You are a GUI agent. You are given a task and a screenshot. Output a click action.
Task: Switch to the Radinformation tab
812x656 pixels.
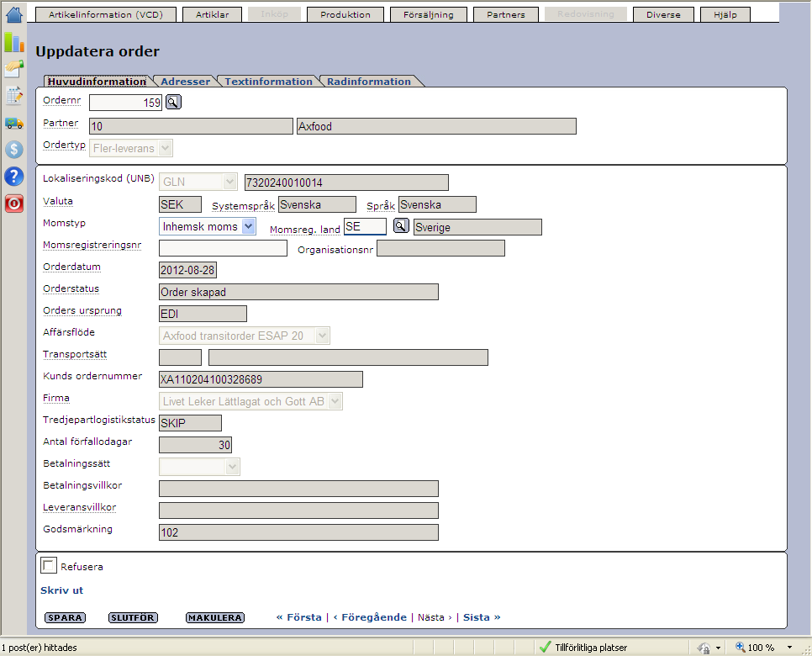[x=369, y=82]
